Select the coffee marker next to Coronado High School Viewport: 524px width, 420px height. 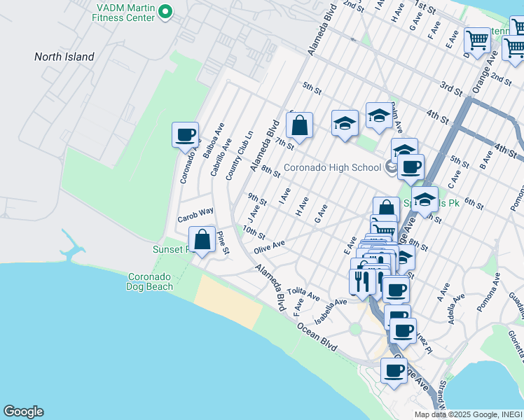[411, 167]
